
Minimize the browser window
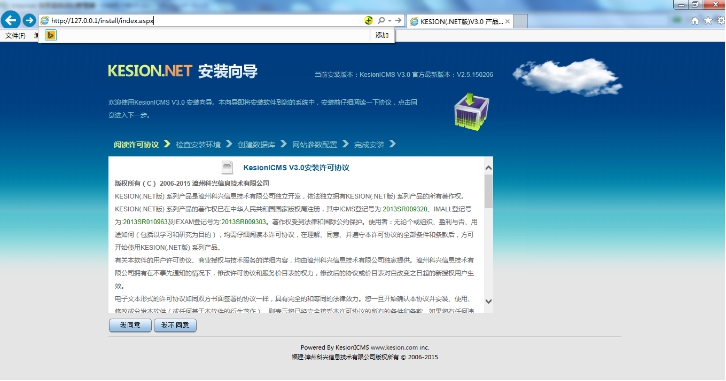pos(681,5)
